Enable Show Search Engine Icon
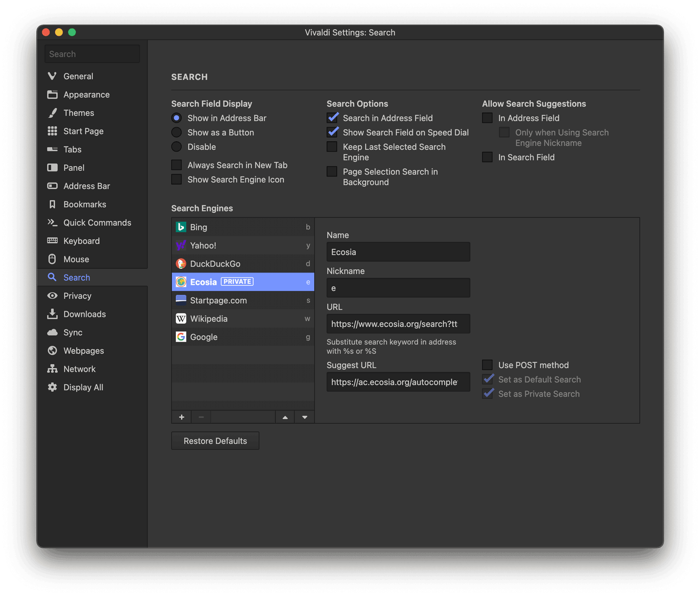700x596 pixels. [176, 179]
